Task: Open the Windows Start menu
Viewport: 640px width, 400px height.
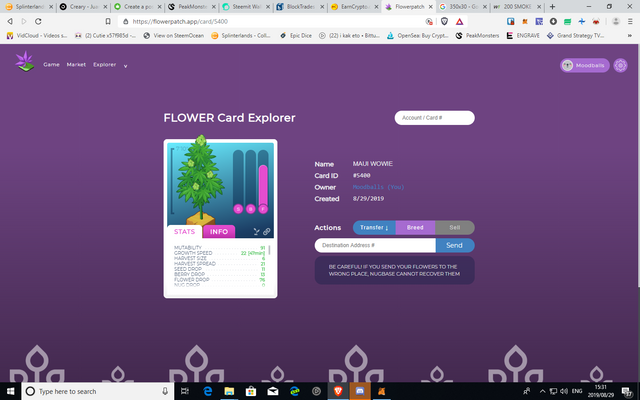Action: click(x=10, y=391)
